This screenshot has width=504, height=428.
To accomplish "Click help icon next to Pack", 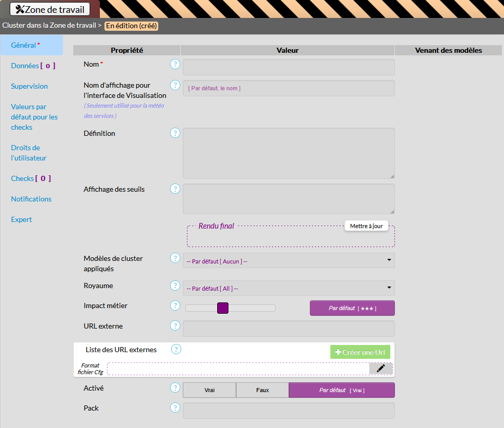I will pyautogui.click(x=175, y=408).
